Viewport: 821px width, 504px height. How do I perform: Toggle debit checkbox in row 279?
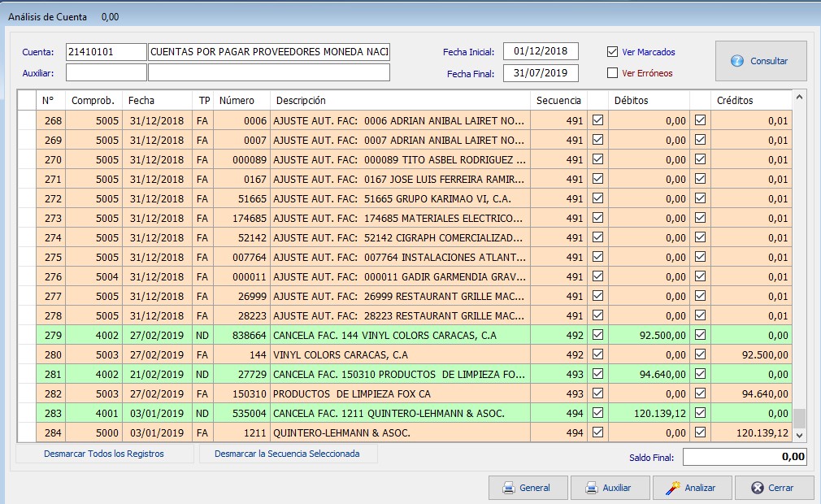point(597,335)
